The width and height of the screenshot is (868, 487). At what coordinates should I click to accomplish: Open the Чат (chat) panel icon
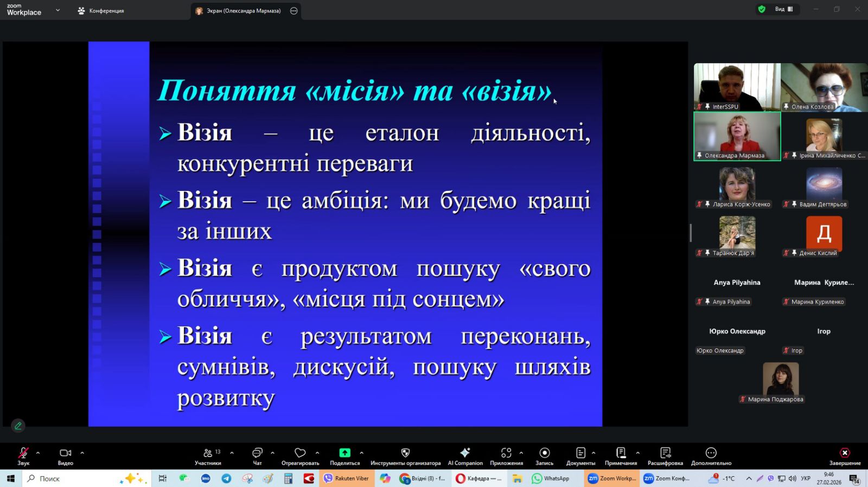(x=257, y=453)
